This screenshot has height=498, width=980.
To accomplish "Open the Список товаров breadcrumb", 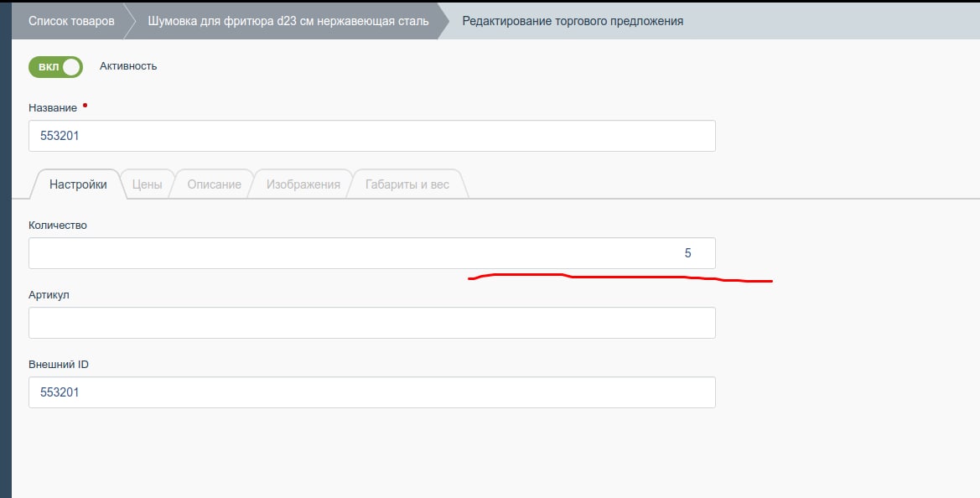I will (71, 21).
